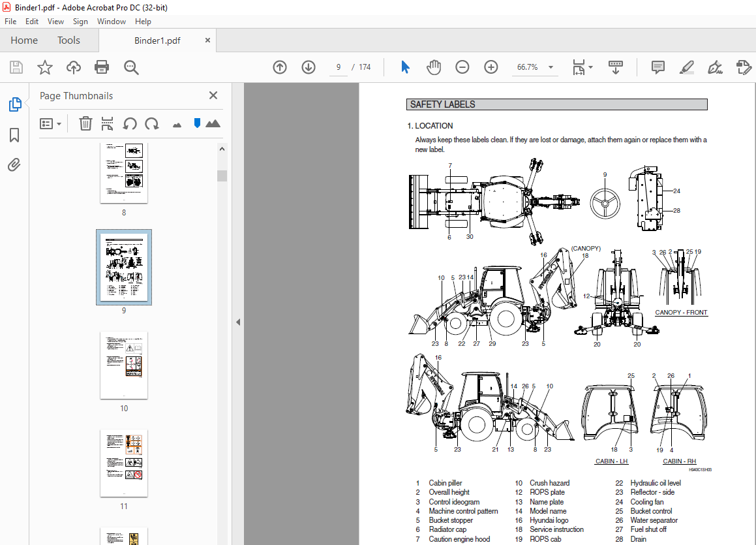Click the 'Service instruction' legend entry
Viewport: 756px width, 545px height.
[x=556, y=529]
